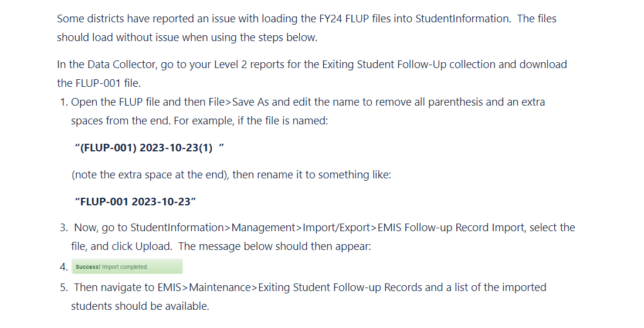Click the list number "4." beside the banner

pos(64,268)
